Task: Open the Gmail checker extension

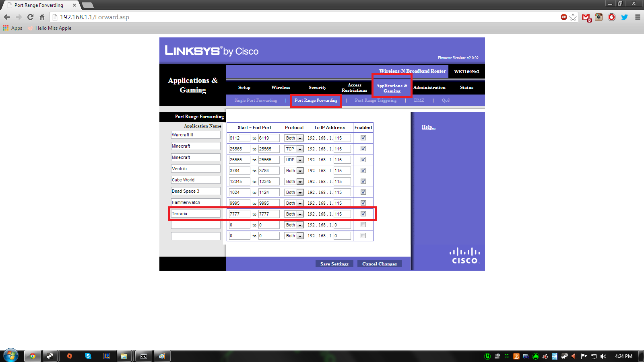Action: [x=586, y=18]
